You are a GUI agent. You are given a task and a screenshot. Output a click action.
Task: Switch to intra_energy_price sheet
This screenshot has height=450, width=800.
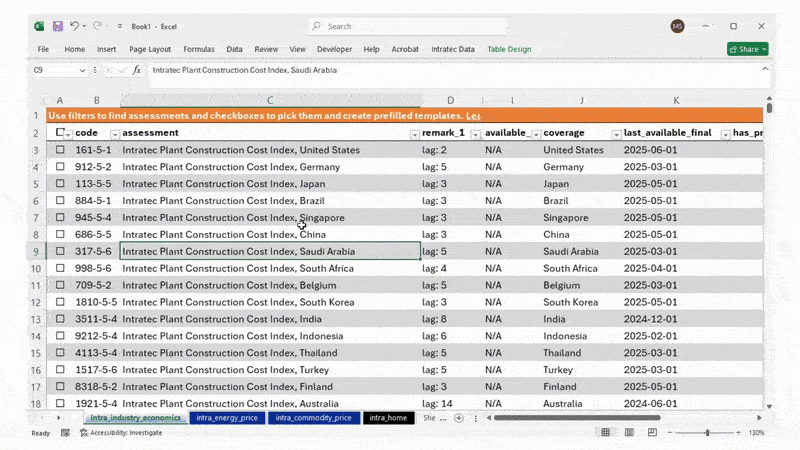227,418
